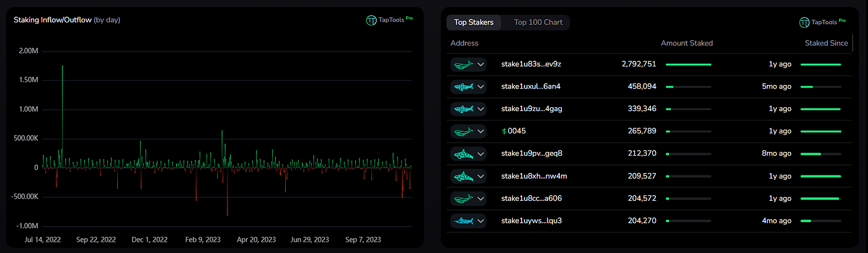Screen dimensions: 868x253
Task: Click the green $ handle icon before 0045
Action: pyautogui.click(x=504, y=131)
